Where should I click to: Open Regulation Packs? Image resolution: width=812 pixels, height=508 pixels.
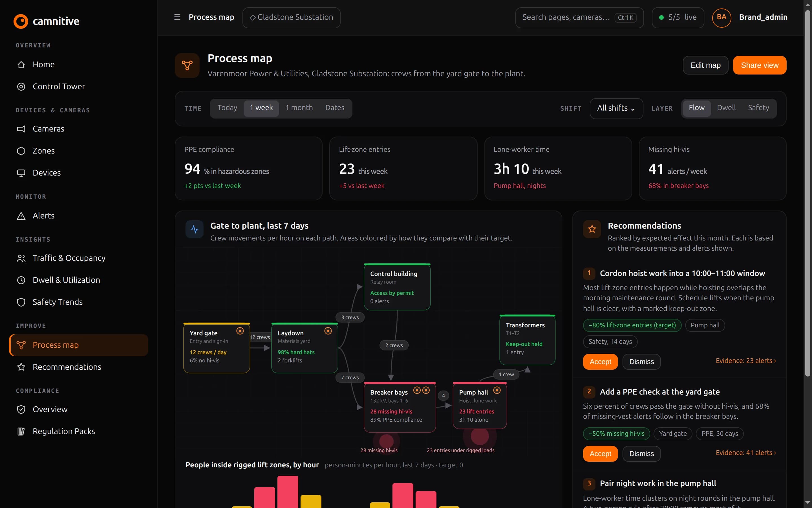(x=78, y=431)
